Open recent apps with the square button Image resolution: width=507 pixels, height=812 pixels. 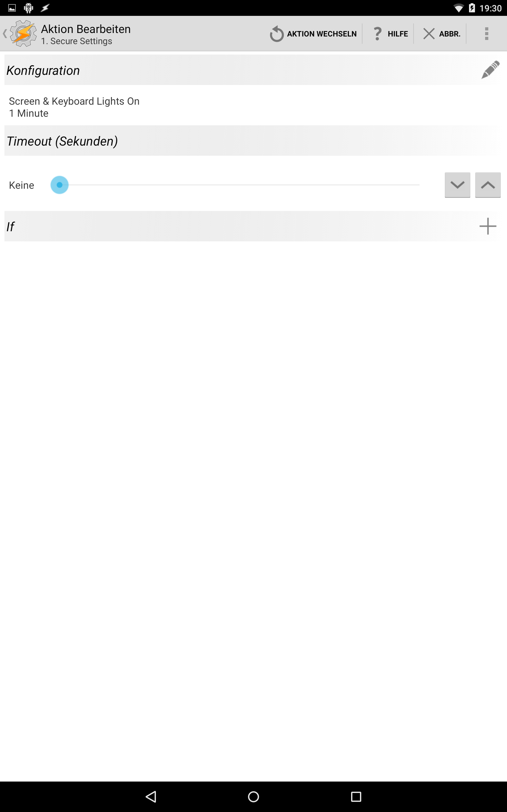click(x=356, y=796)
